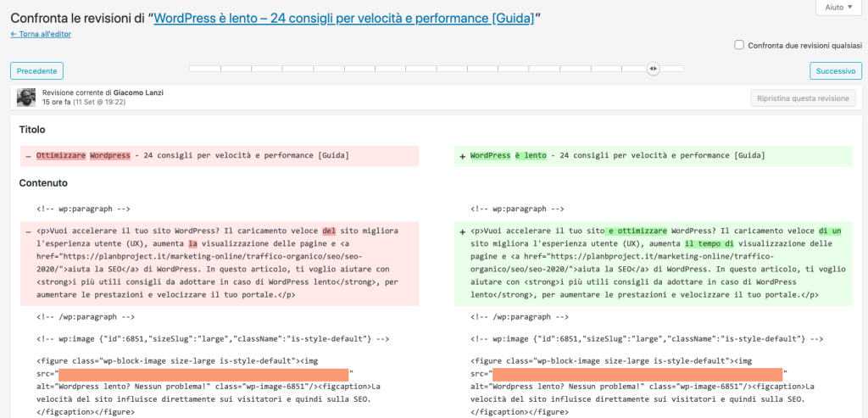
Task: Click Giacomo Lanzi's avatar thumbnail
Action: click(26, 98)
